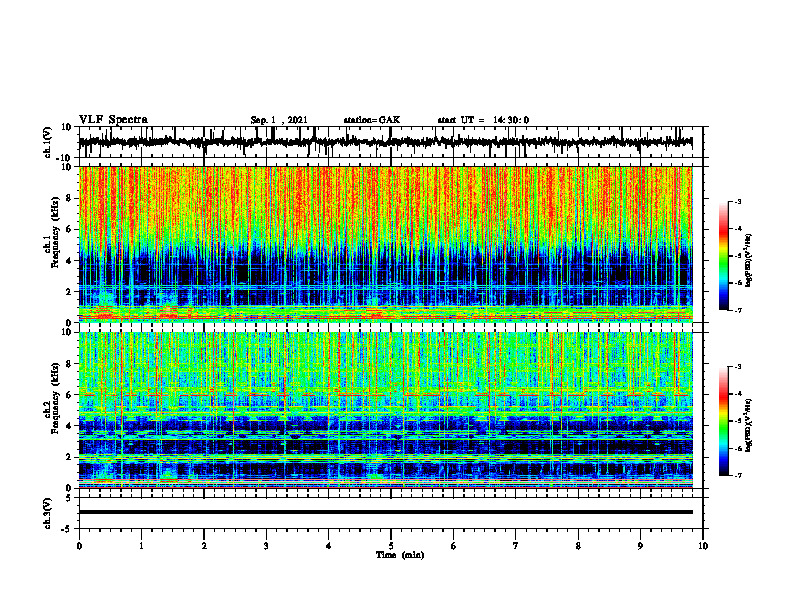Click the time axis tick label "6"
792x612 pixels.
(x=454, y=546)
